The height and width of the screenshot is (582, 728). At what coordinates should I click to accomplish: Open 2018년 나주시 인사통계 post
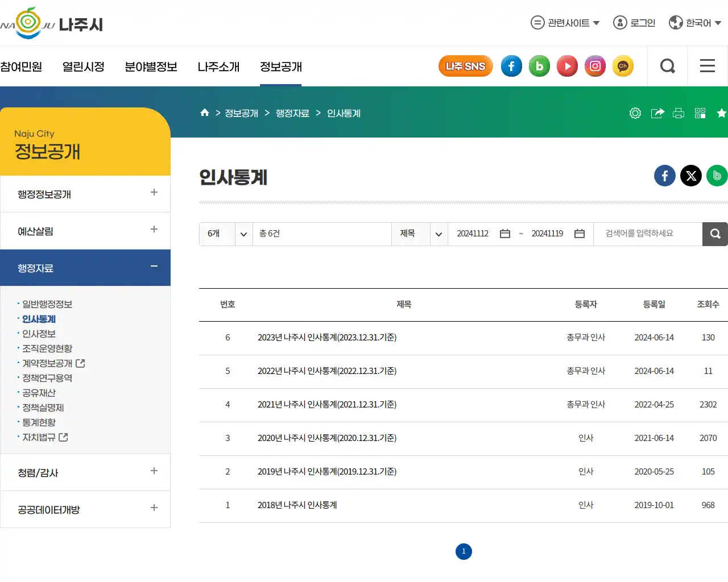pos(297,505)
